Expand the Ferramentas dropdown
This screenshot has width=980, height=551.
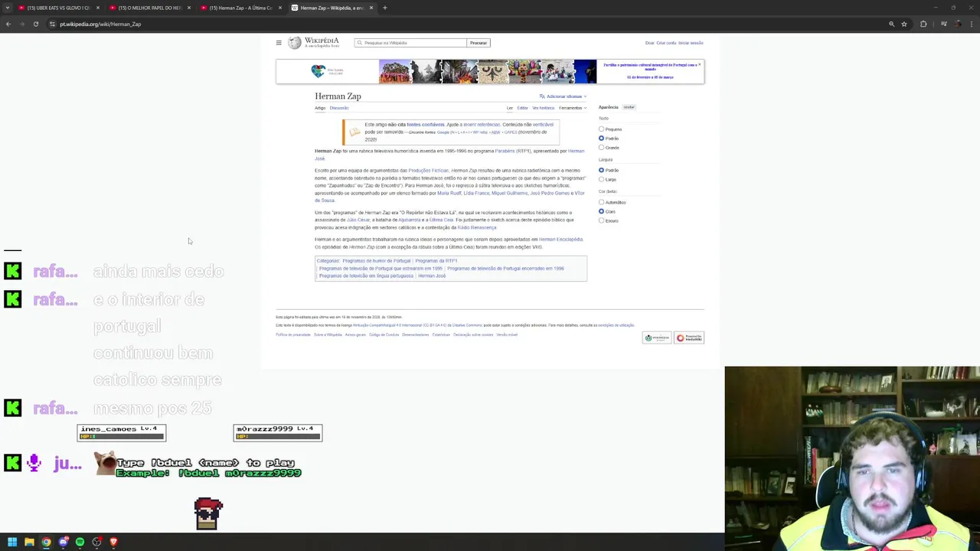572,108
